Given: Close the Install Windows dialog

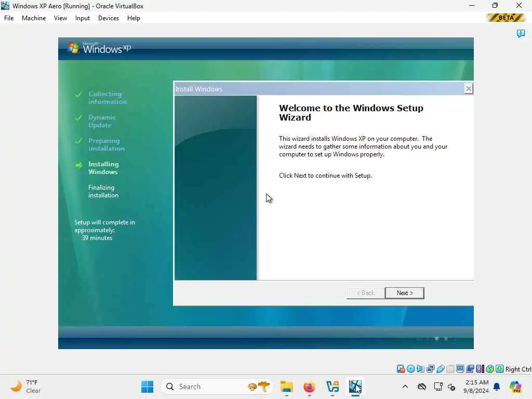Looking at the screenshot, I should tap(469, 88).
